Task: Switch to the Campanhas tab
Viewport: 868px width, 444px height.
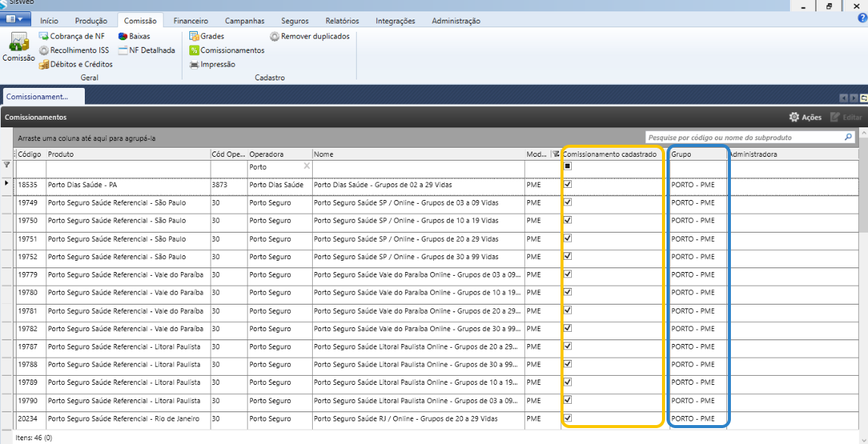Action: [x=245, y=20]
